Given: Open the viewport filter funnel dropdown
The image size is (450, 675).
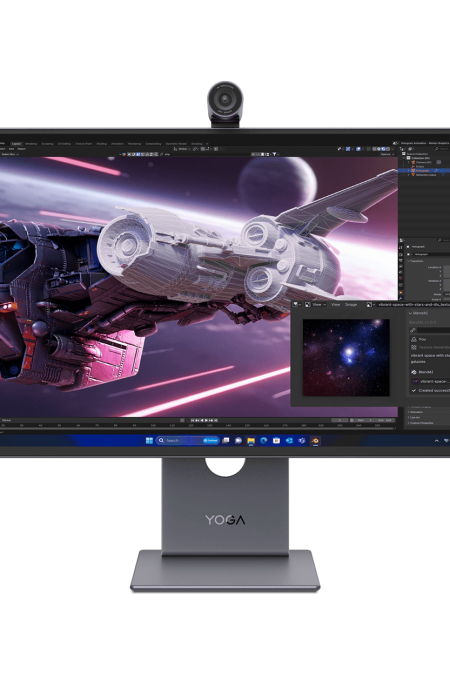Looking at the screenshot, I should pyautogui.click(x=274, y=154).
